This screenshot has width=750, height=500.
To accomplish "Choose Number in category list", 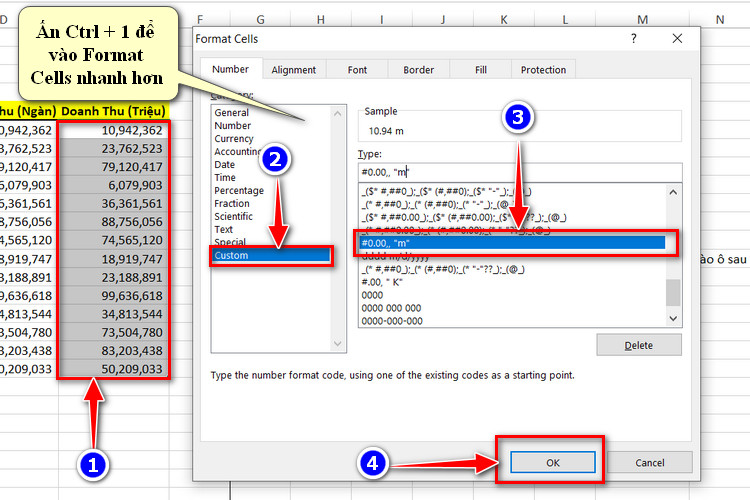I will 232,125.
